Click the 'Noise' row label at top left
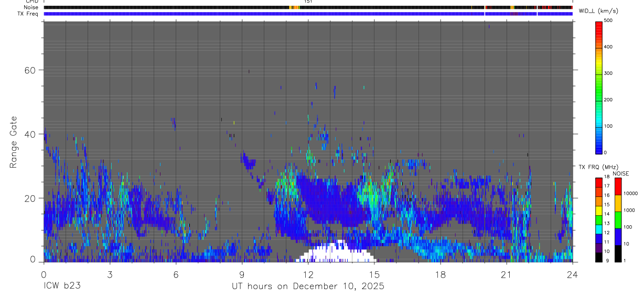Screen dimensions: 644x297 click(31, 7)
